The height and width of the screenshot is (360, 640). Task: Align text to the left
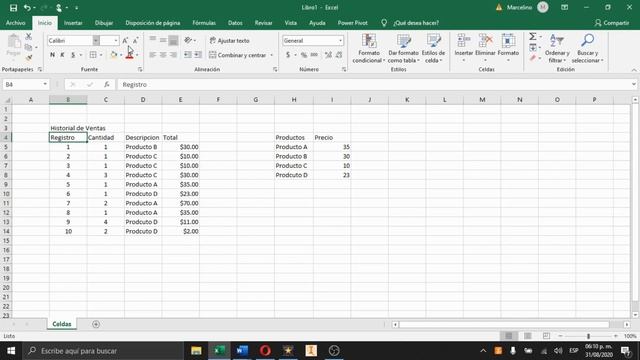tap(153, 55)
